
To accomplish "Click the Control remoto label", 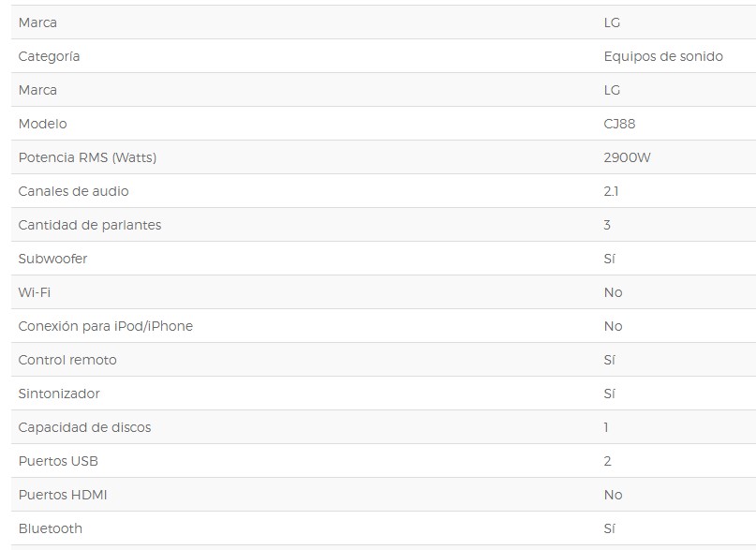I will (67, 360).
